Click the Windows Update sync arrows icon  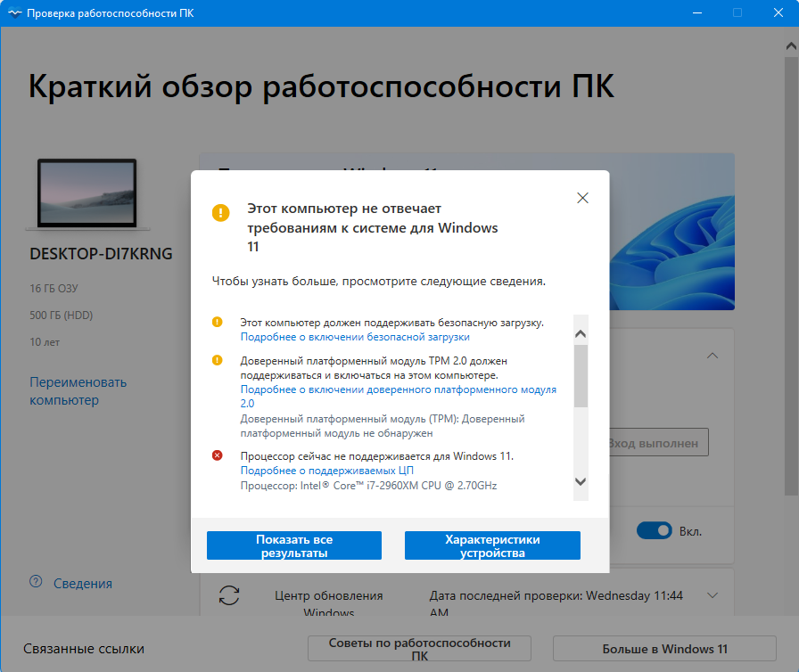coord(229,595)
